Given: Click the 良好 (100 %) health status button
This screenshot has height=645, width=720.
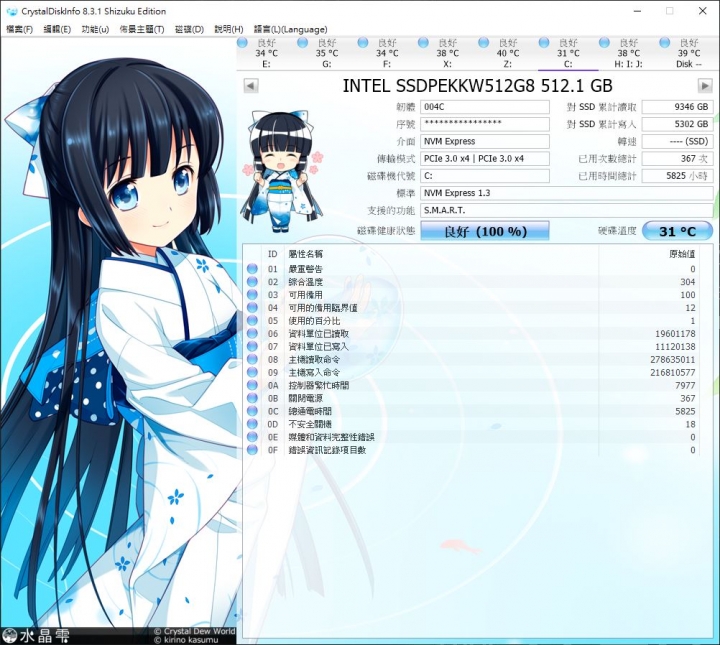Looking at the screenshot, I should pyautogui.click(x=485, y=231).
